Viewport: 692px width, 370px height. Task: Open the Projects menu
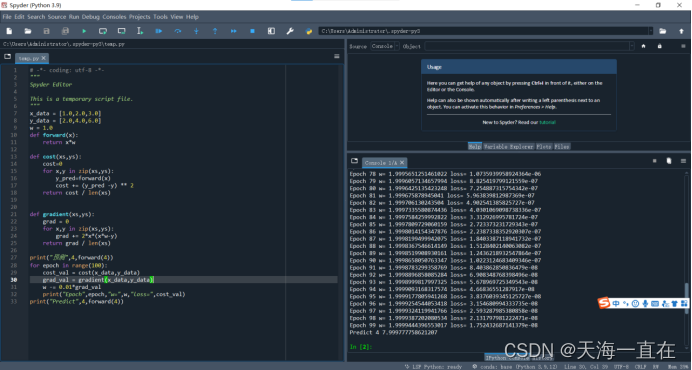pyautogui.click(x=139, y=17)
